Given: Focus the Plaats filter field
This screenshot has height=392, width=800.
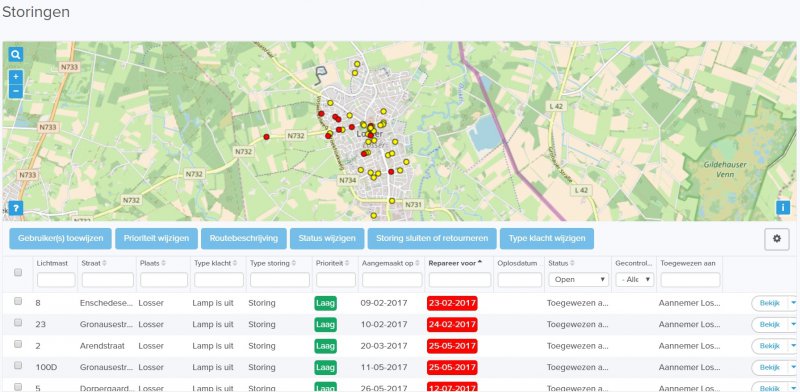Looking at the screenshot, I should point(163,280).
